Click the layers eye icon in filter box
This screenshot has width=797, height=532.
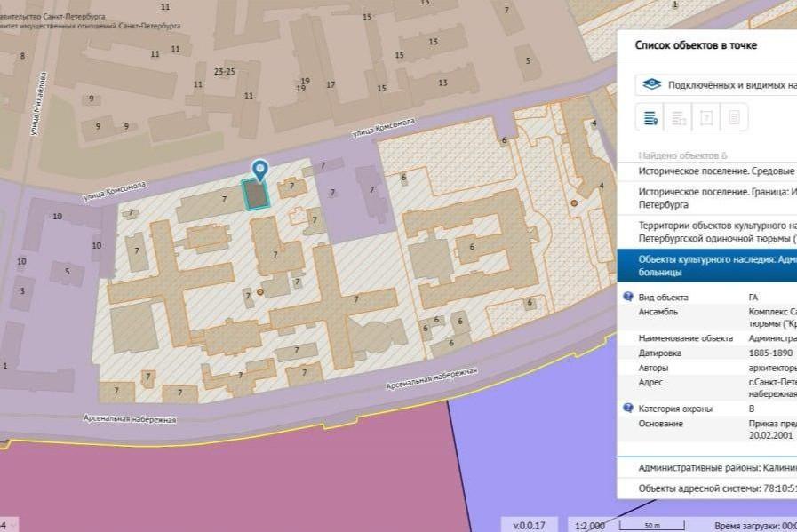(x=651, y=85)
